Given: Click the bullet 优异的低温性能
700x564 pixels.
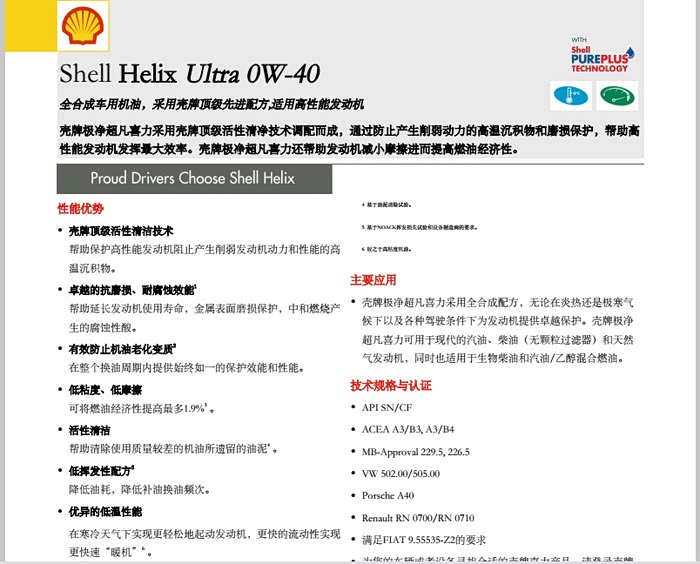Looking at the screenshot, I should click(105, 512).
